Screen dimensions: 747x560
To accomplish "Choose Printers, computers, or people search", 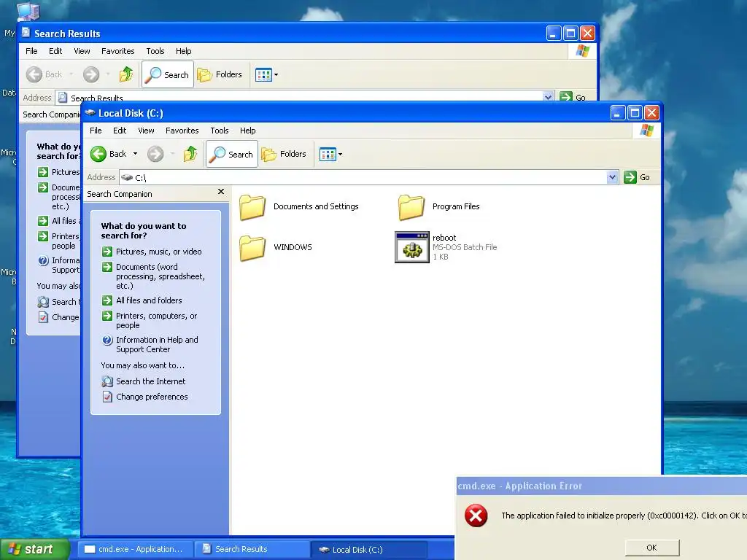I will pos(156,321).
